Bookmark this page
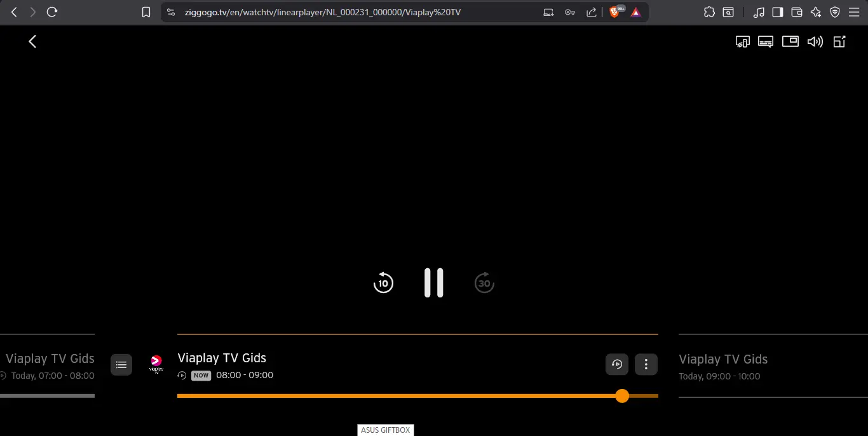 pos(146,12)
